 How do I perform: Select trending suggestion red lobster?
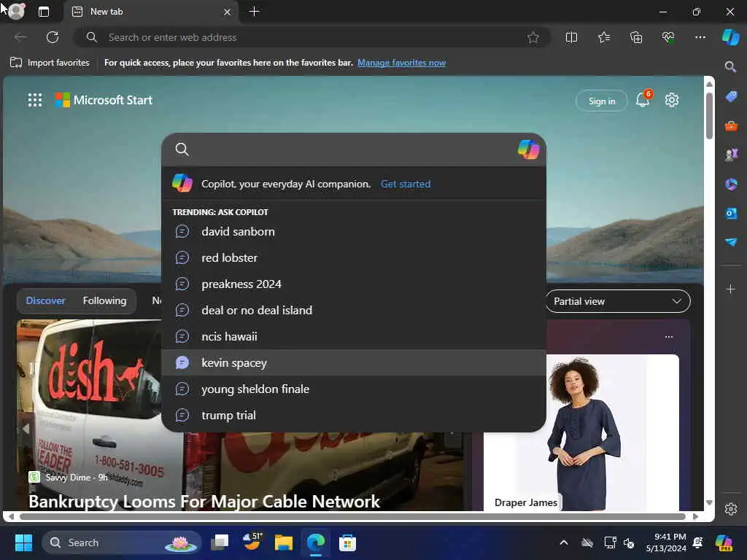click(354, 257)
